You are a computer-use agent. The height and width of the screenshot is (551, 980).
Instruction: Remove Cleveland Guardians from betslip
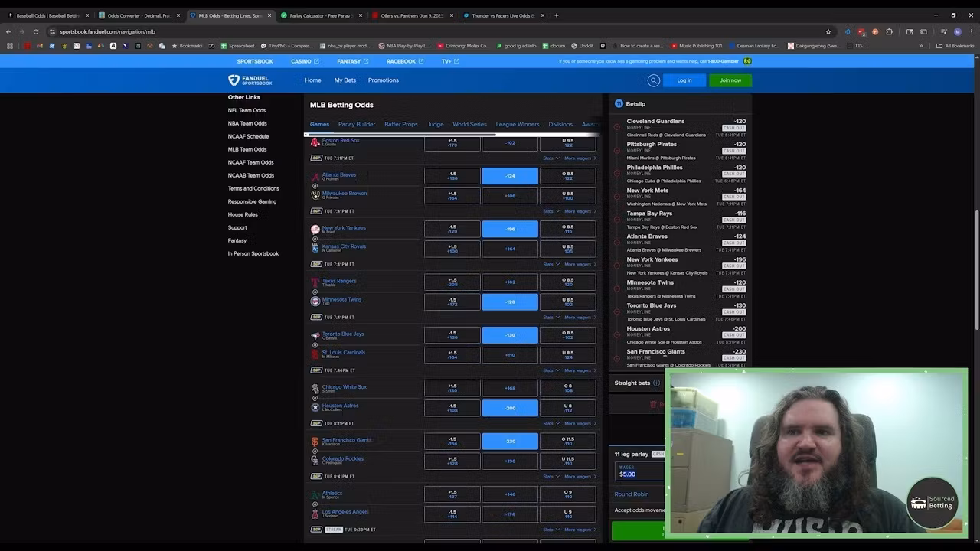(617, 127)
